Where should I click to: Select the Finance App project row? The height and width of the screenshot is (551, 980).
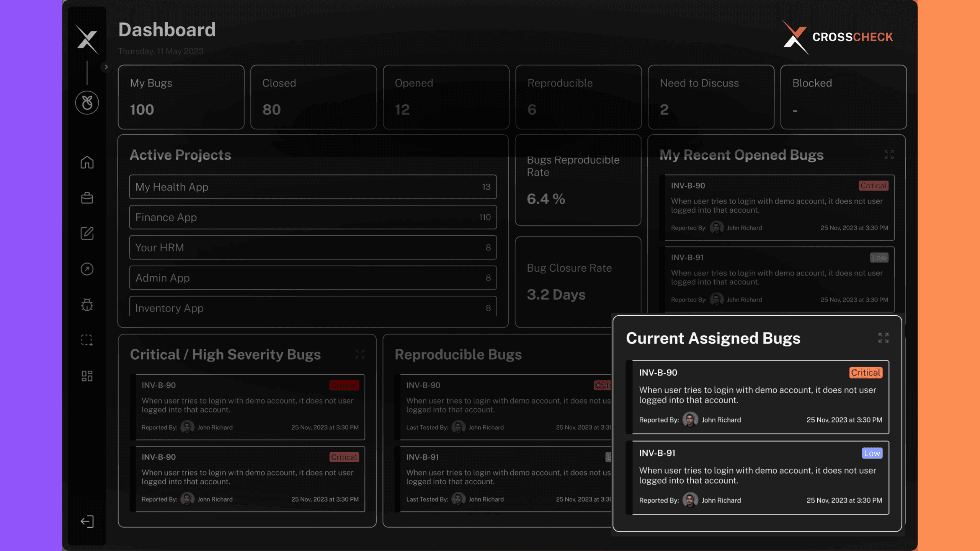[x=313, y=217]
